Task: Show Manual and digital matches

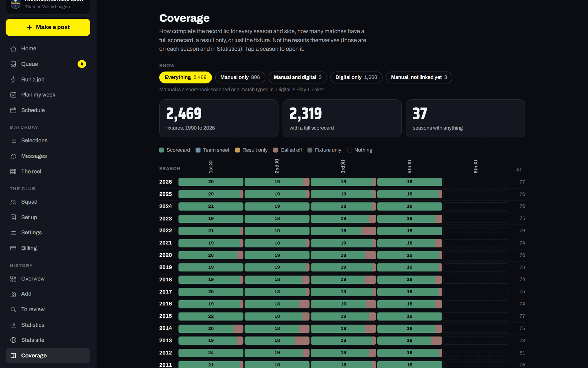Action: [x=297, y=77]
